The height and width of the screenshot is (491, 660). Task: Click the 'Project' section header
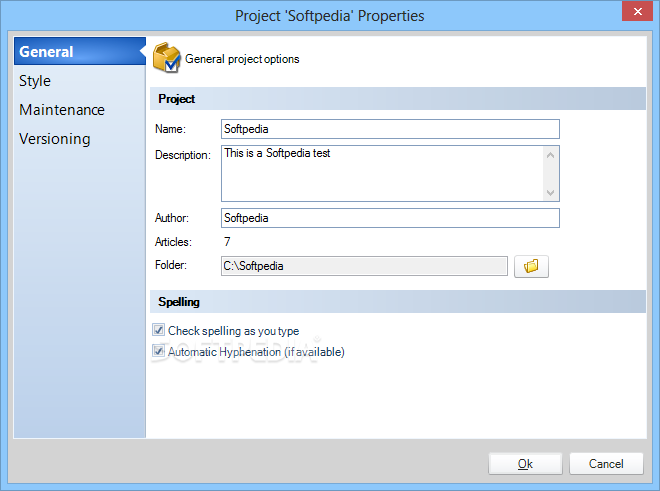398,99
